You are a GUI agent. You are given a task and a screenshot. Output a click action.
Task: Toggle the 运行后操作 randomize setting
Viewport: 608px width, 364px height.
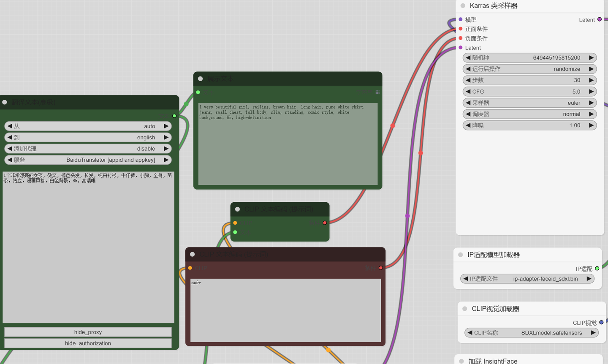(529, 69)
